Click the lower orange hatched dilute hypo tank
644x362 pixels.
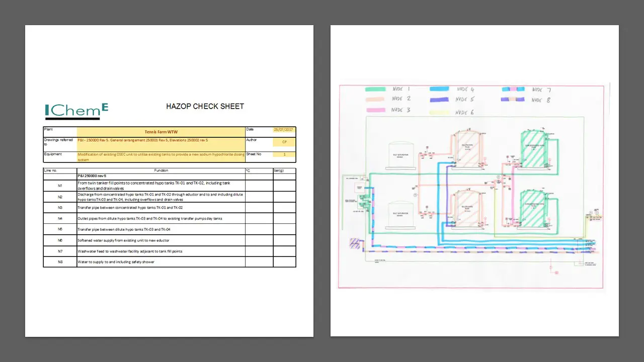(466, 208)
